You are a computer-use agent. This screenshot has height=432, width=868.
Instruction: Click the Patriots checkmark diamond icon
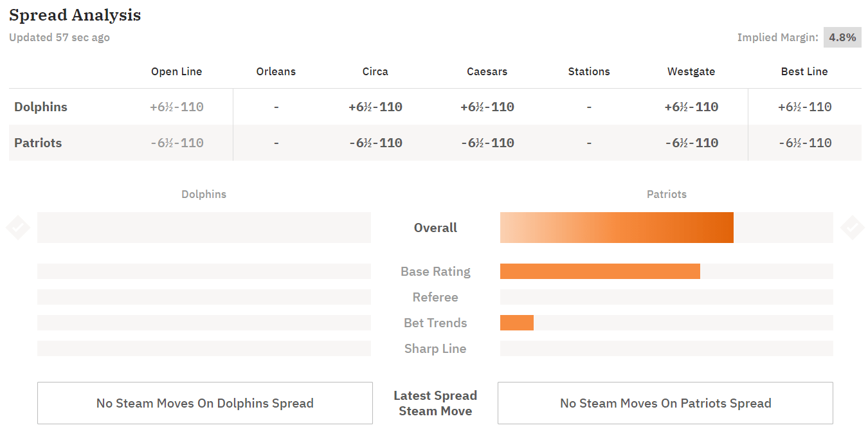[852, 227]
